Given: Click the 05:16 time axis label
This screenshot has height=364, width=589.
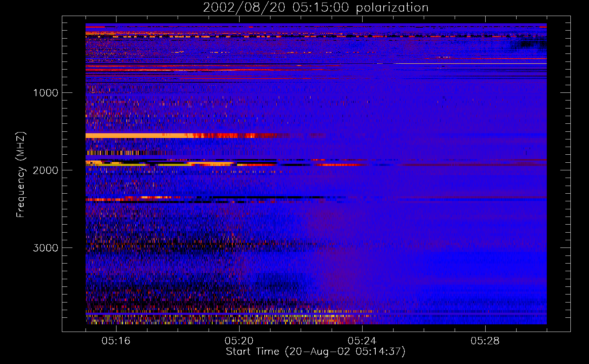Looking at the screenshot, I should (116, 341).
